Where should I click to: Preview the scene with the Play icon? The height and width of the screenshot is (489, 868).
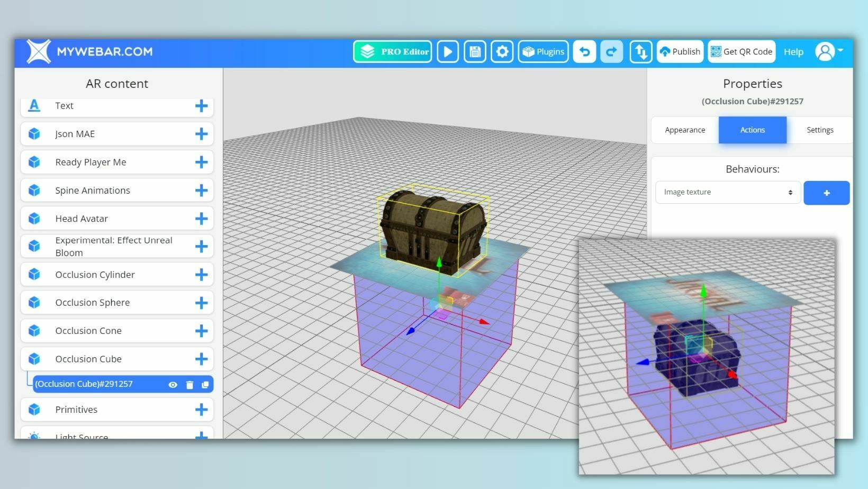[447, 51]
